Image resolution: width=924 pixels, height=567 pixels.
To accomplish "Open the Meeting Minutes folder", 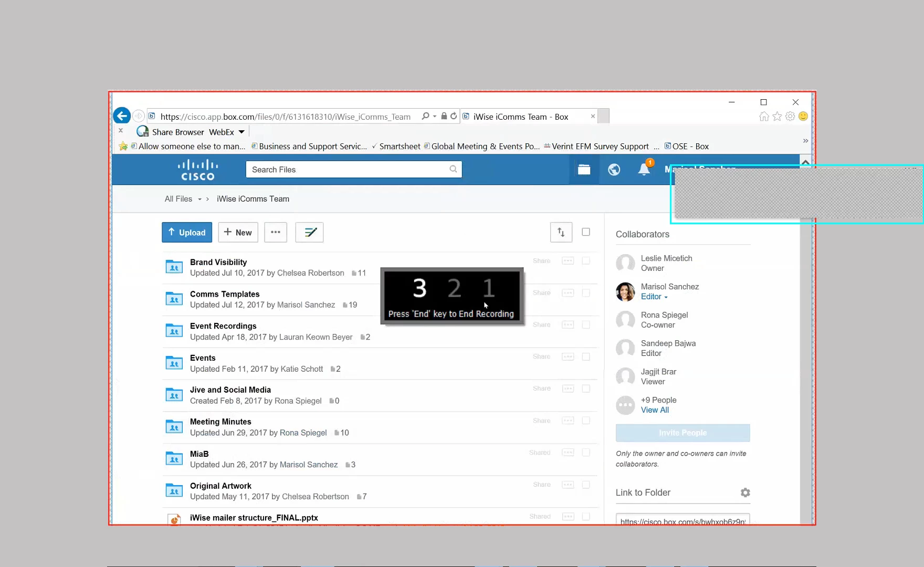I will [220, 422].
